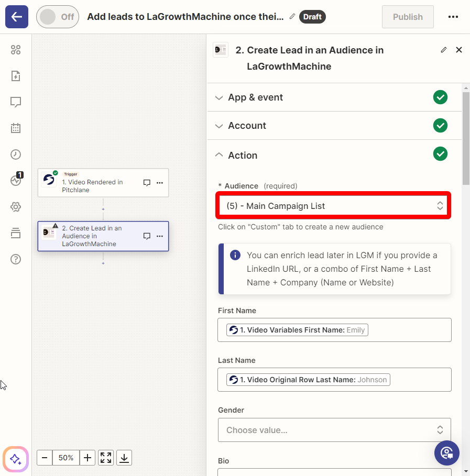
Task: Fit the canvas to view
Action: tap(106, 458)
